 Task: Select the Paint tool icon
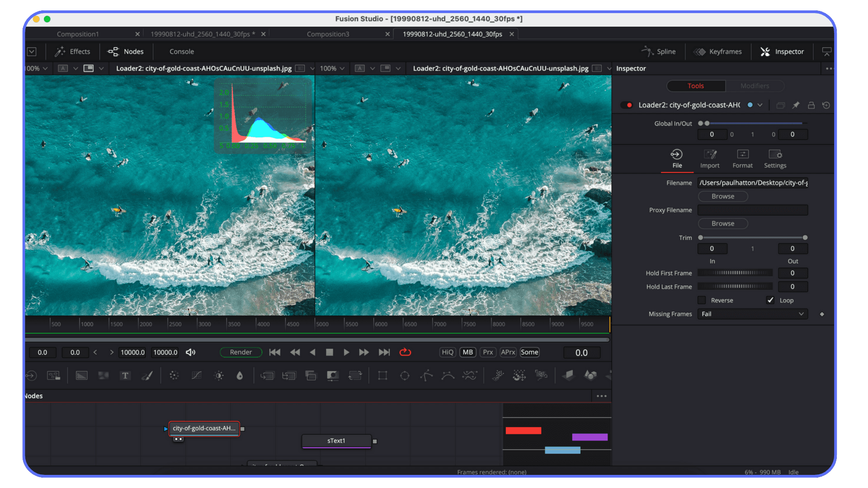click(x=147, y=375)
